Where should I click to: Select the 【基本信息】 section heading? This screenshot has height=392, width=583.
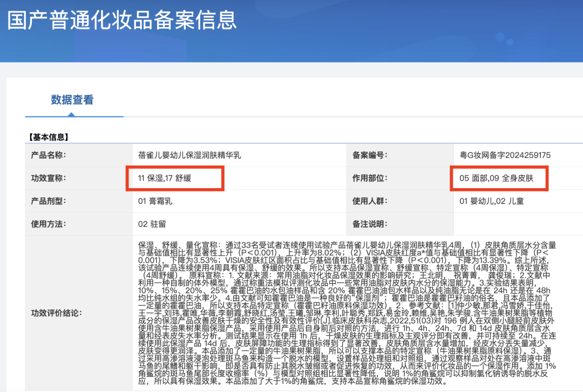point(49,137)
